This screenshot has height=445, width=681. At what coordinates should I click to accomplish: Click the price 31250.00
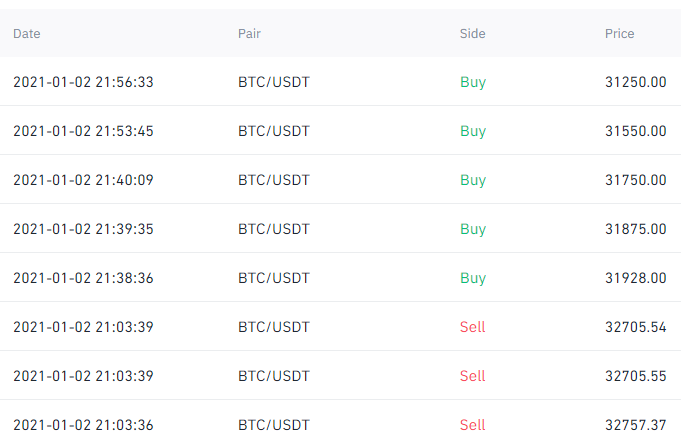click(x=635, y=82)
